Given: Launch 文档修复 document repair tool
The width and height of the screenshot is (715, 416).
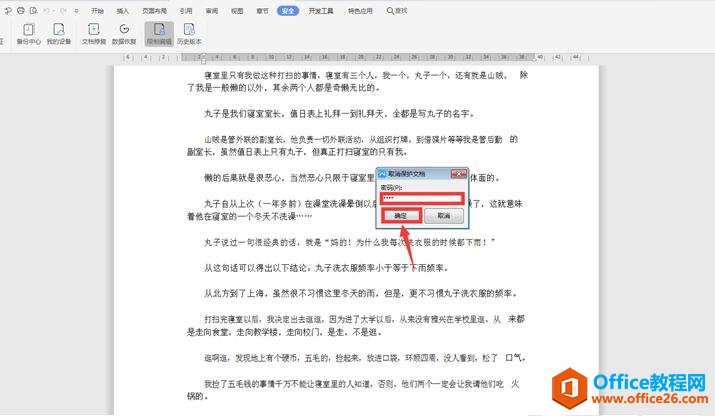Looking at the screenshot, I should 94,34.
